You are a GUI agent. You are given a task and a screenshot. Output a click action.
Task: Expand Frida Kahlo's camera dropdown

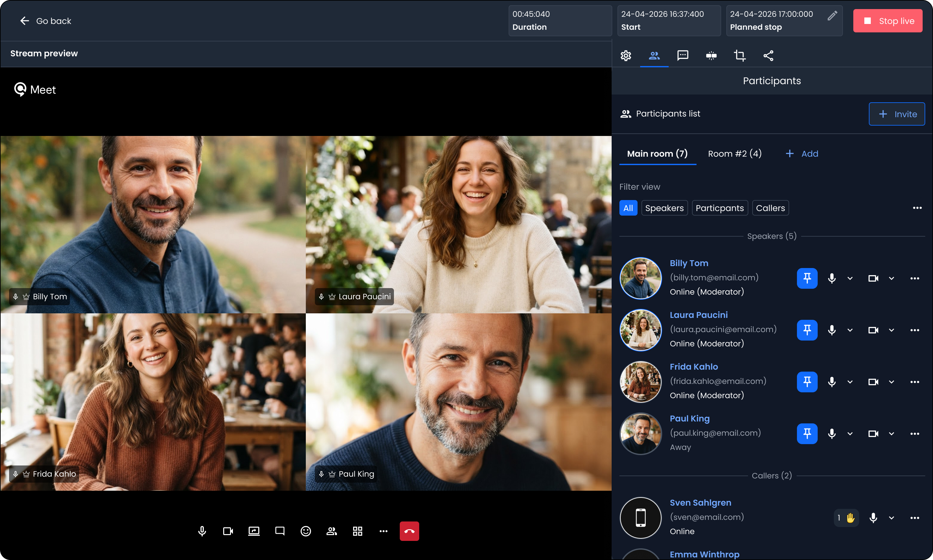[892, 382]
